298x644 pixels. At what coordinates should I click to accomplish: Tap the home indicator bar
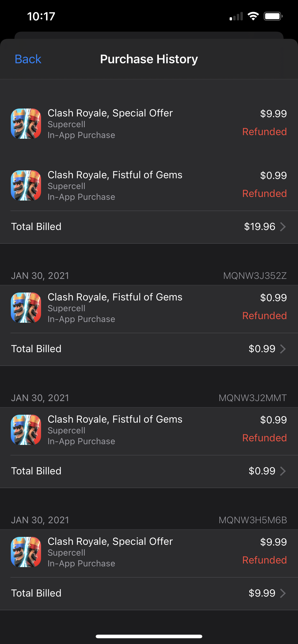(x=149, y=636)
